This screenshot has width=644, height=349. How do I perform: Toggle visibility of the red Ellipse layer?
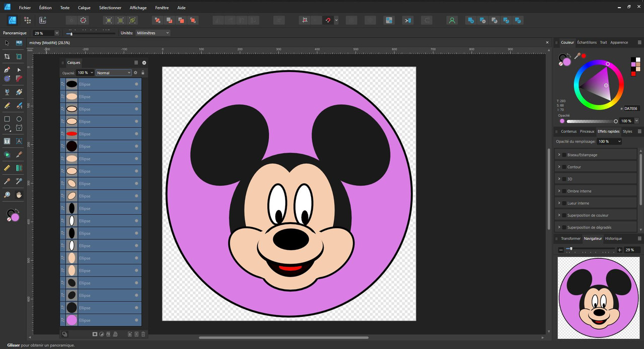pos(136,134)
